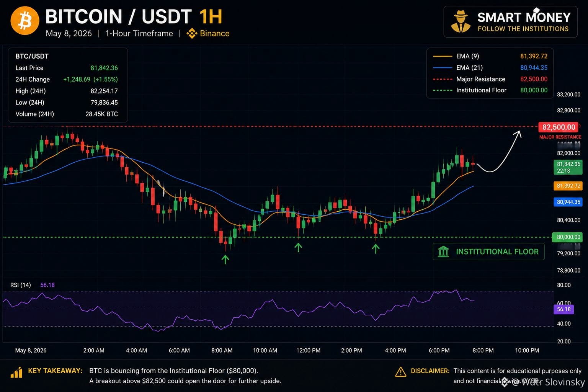Viewport: 588px width, 392px height.
Task: Click the May 8, 2026 label on the time axis
Action: click(31, 351)
